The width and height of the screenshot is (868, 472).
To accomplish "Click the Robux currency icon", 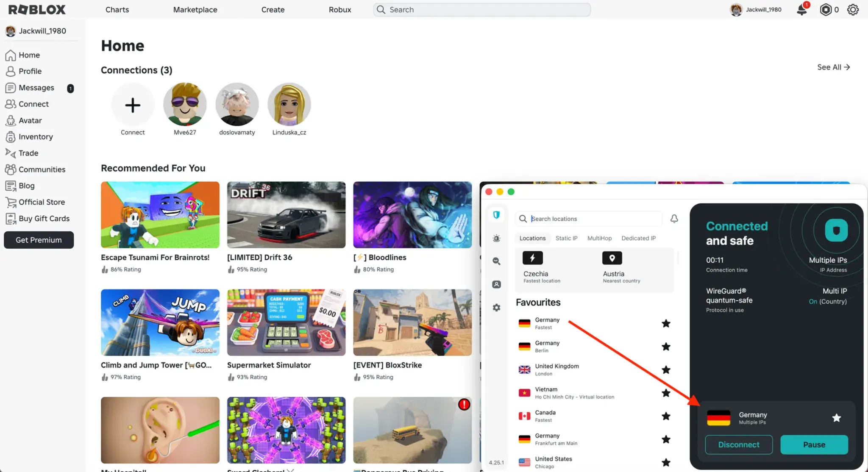I will pyautogui.click(x=826, y=9).
